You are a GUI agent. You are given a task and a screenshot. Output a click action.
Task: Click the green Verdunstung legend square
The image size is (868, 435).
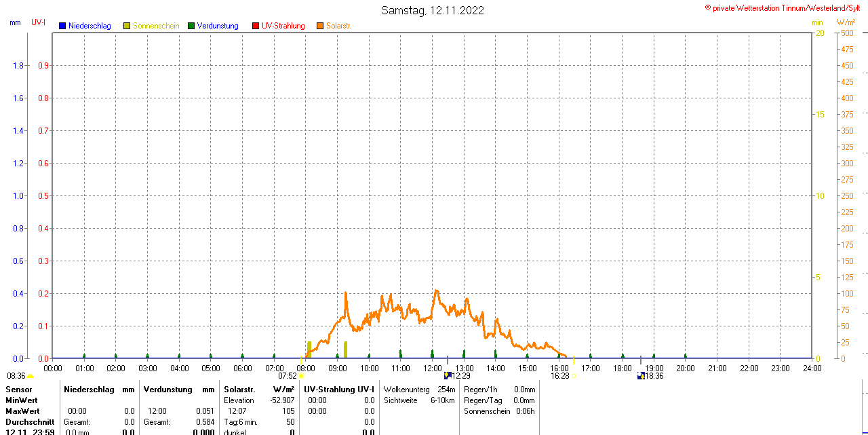191,26
